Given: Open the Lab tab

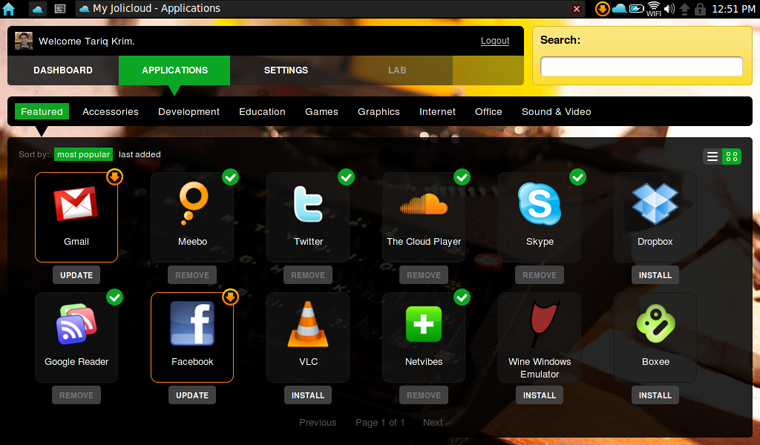Looking at the screenshot, I should pos(397,70).
